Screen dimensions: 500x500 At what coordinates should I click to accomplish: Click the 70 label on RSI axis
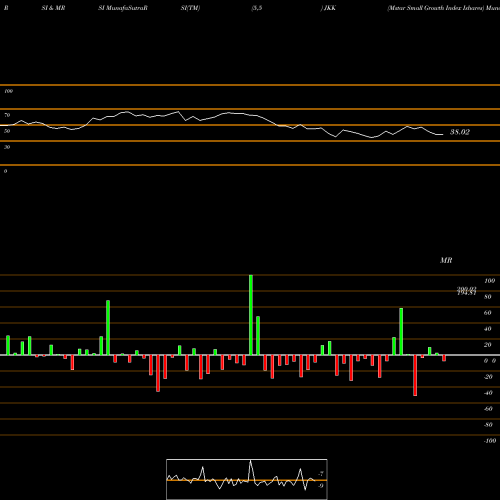(7, 115)
